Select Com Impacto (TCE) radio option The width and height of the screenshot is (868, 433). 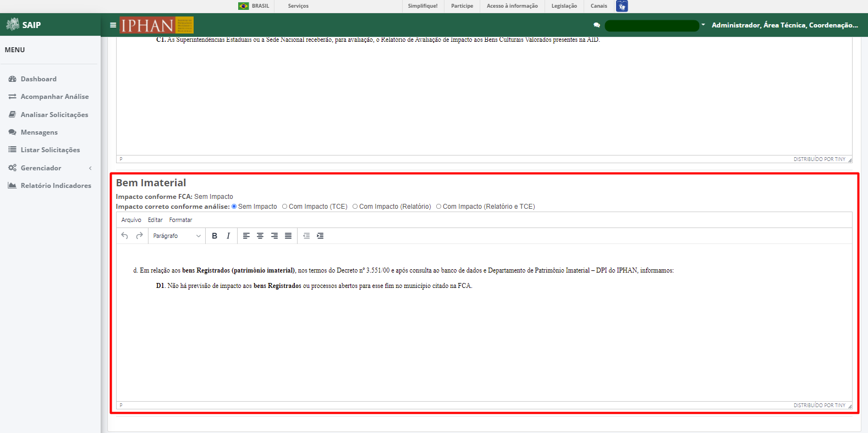[x=285, y=207]
